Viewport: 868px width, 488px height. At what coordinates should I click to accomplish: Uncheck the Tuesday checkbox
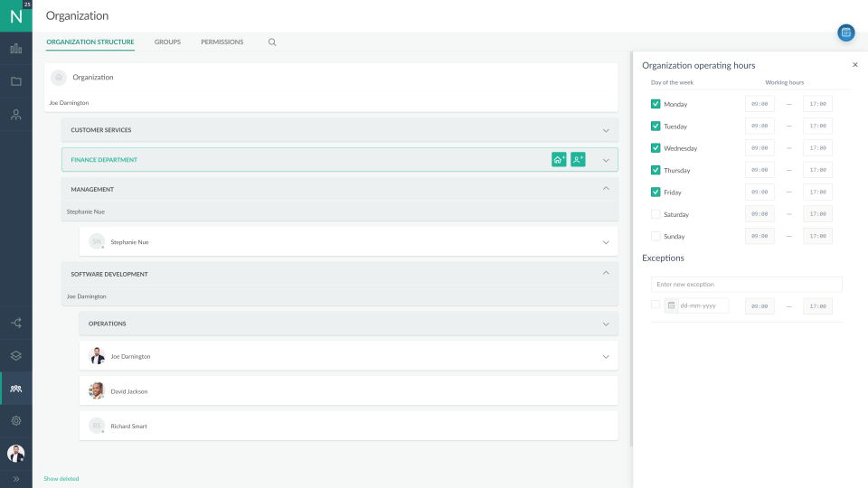point(656,127)
